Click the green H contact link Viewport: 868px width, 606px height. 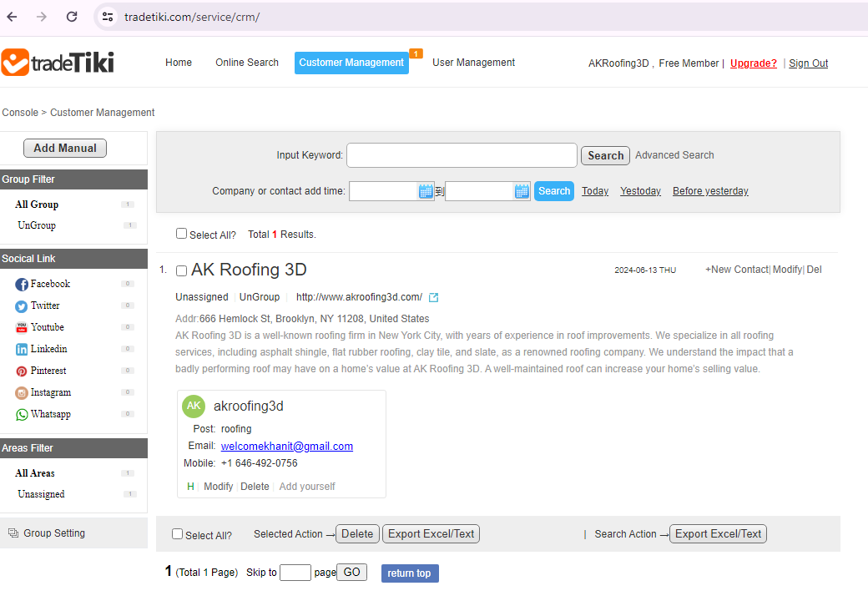(x=190, y=487)
